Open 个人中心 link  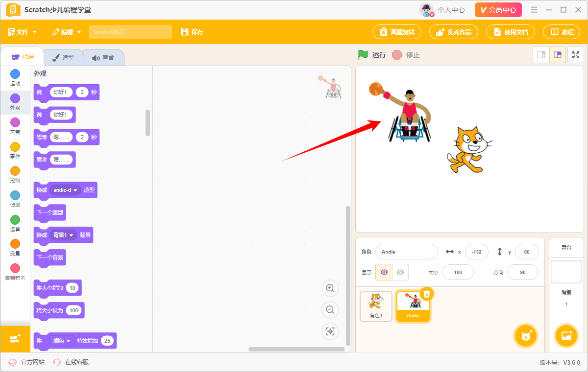[451, 10]
